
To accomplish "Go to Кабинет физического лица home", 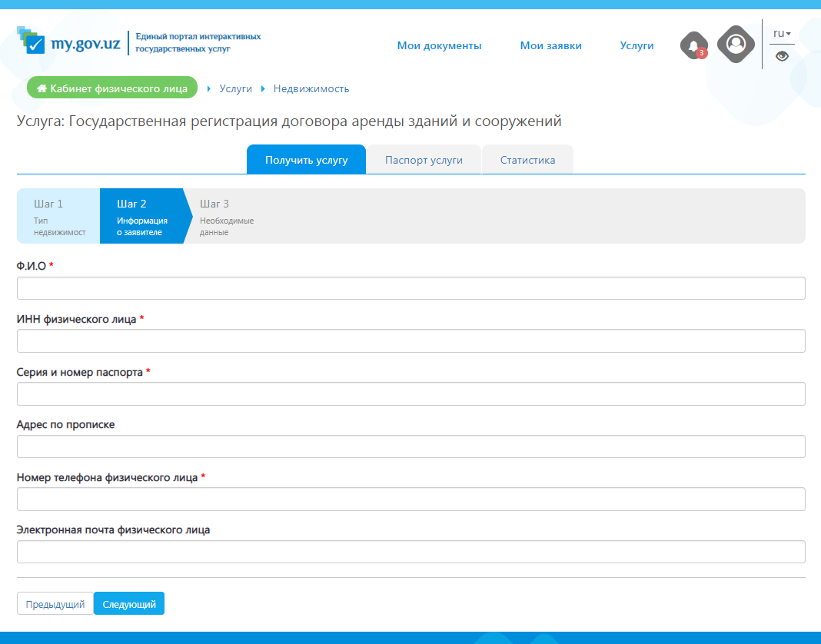I will tap(112, 88).
